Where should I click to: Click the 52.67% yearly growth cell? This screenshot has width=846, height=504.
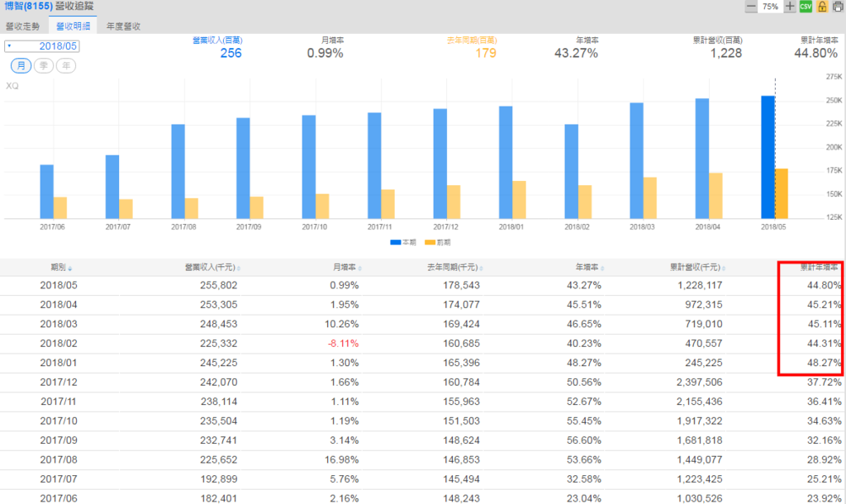(584, 402)
